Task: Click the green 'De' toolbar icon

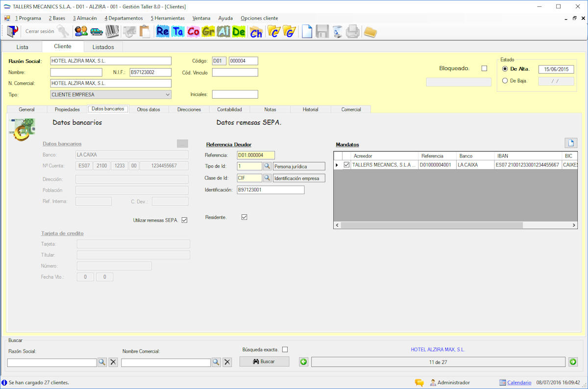Action: coord(239,32)
